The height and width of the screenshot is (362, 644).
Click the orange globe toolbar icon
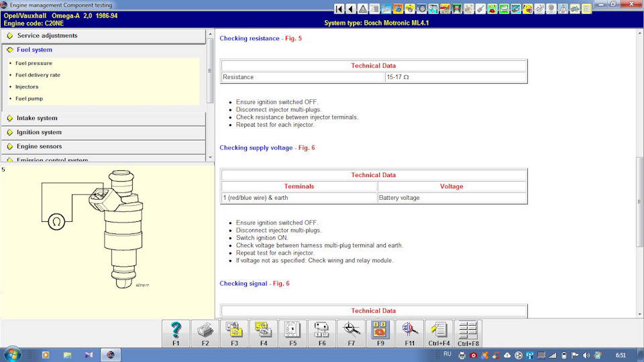tap(398, 9)
